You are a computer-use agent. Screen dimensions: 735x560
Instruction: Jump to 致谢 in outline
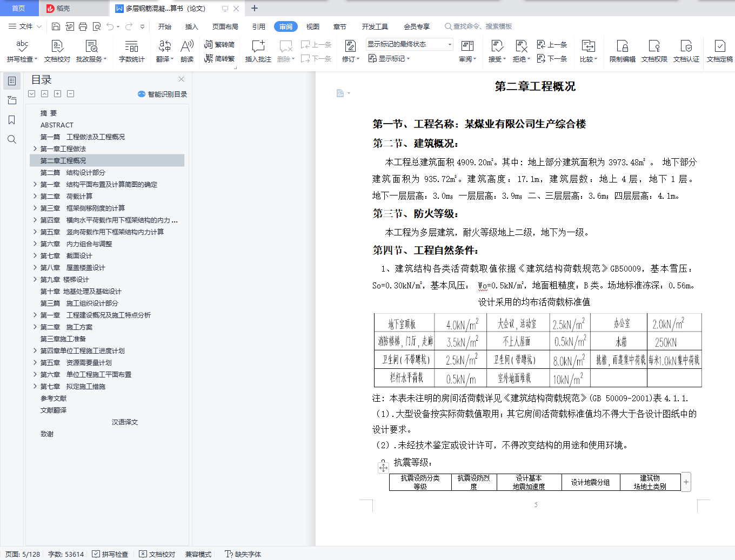pyautogui.click(x=47, y=434)
